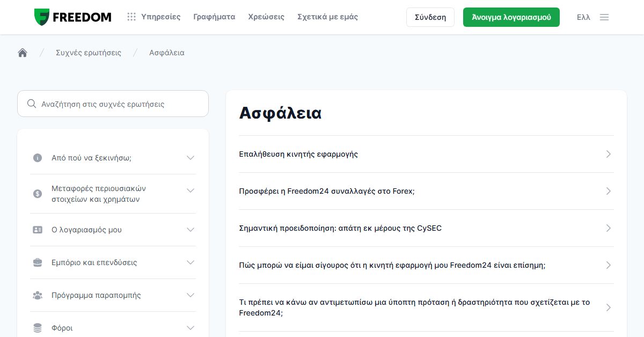Viewport: 644px width, 337px height.
Task: Open the Forex συναλλαγές question
Action: point(426,191)
